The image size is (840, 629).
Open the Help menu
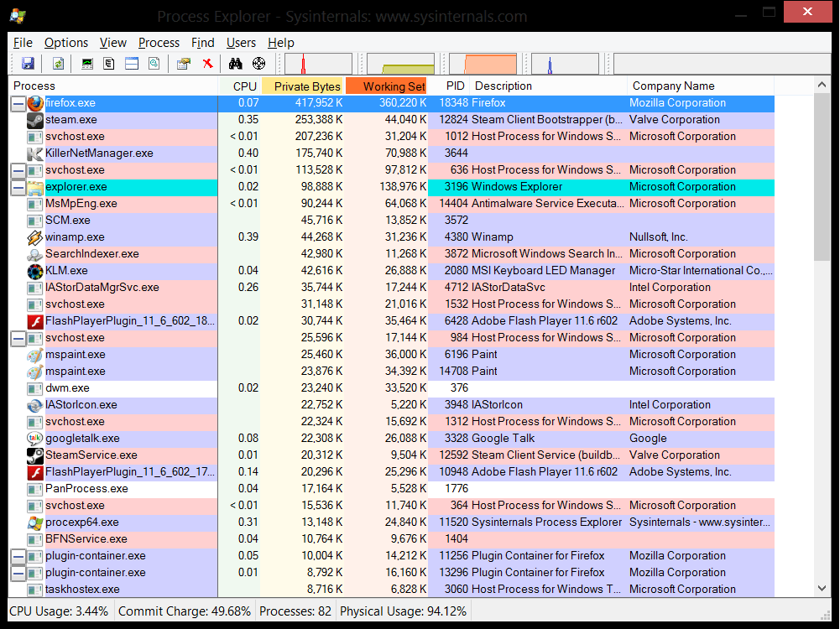[x=281, y=43]
